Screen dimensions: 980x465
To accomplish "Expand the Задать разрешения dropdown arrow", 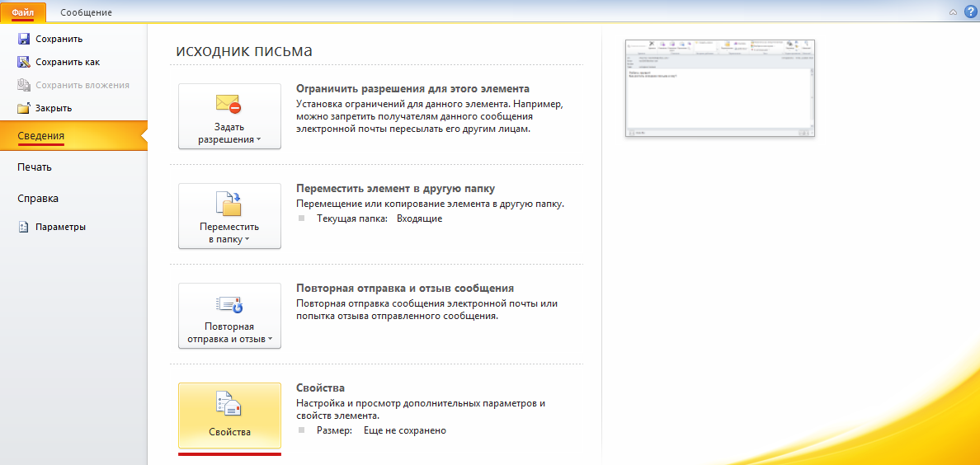I will coord(258,140).
